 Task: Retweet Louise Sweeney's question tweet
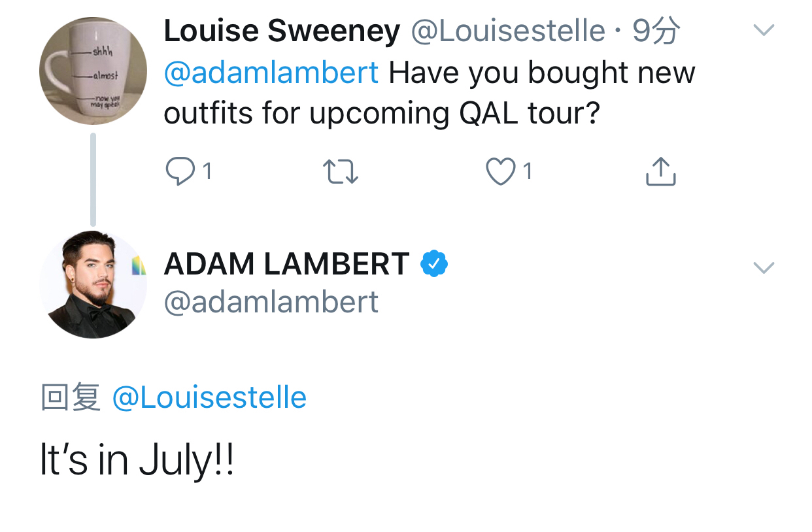[341, 171]
